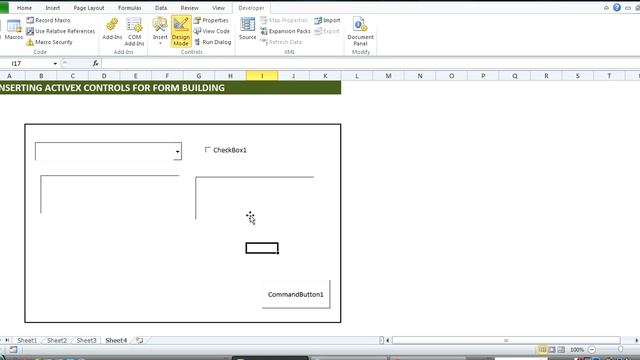Minimize the ribbon

(606, 8)
